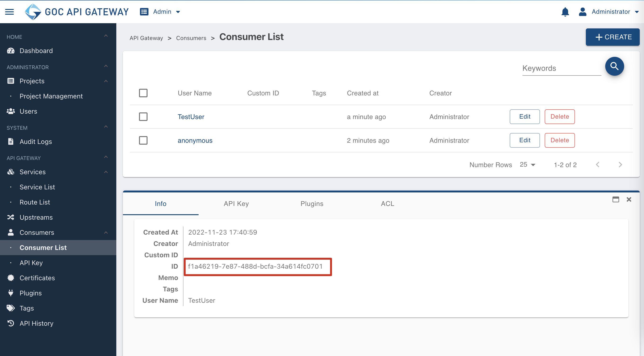Open the notifications bell
The image size is (644, 356).
(565, 12)
